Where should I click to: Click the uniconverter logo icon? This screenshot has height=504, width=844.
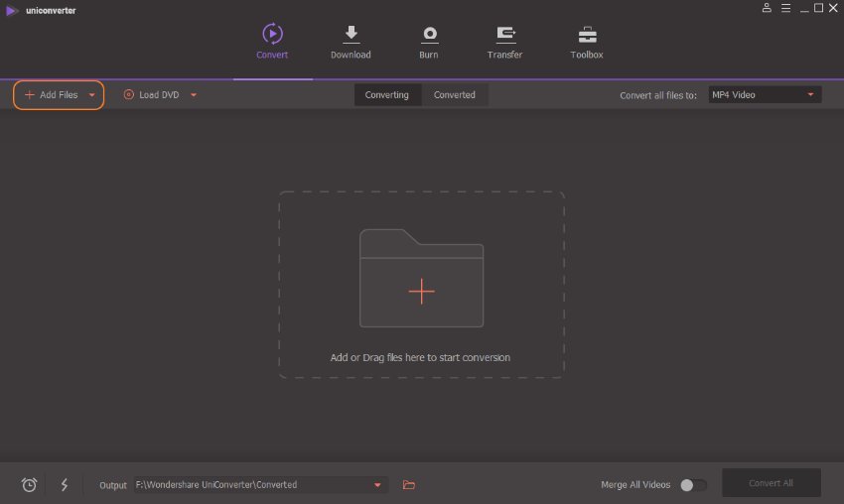point(12,10)
